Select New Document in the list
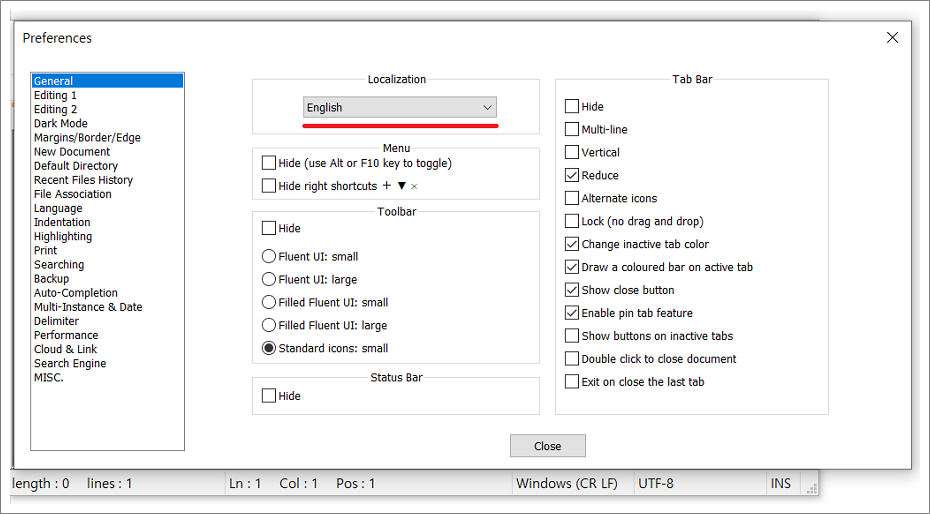930x514 pixels. click(107, 152)
